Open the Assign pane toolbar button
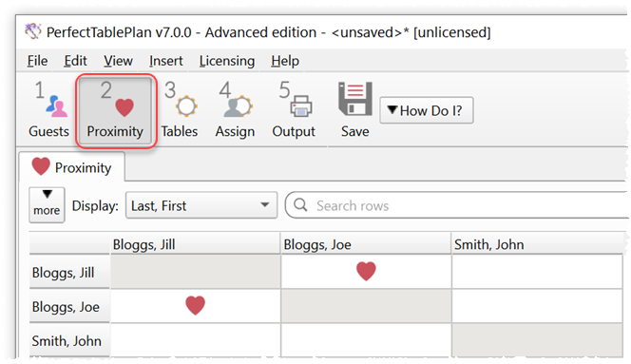This screenshot has width=631, height=364. tap(235, 109)
